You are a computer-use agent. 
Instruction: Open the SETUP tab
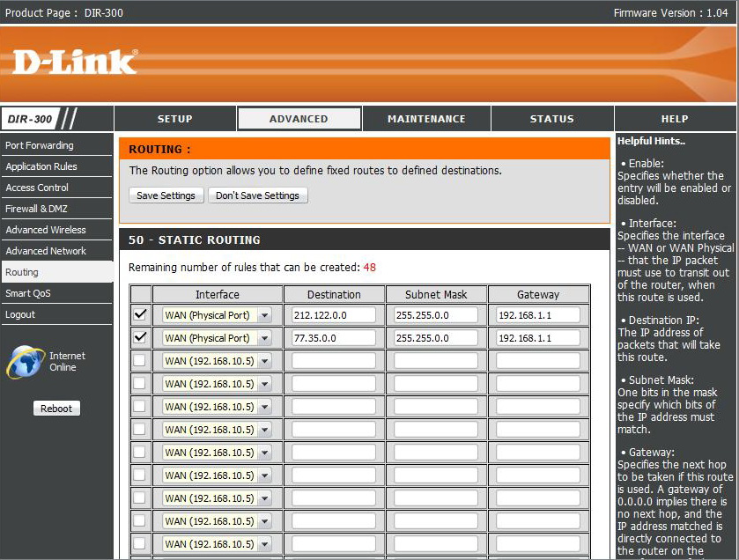click(175, 119)
